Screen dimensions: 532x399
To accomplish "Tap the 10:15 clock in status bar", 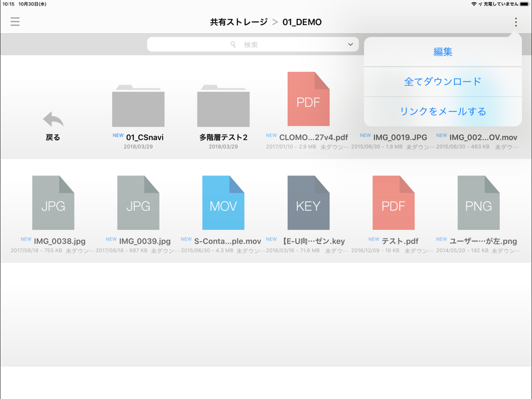I will [x=9, y=4].
